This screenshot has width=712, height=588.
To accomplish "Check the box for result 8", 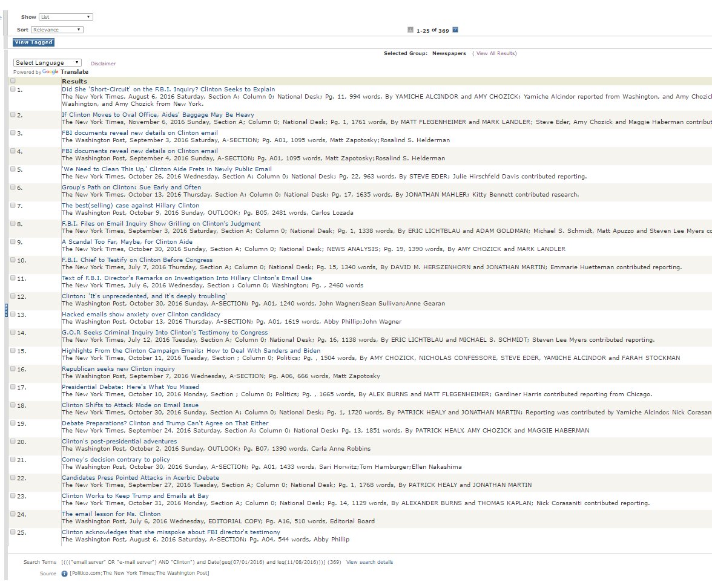I will [13, 224].
